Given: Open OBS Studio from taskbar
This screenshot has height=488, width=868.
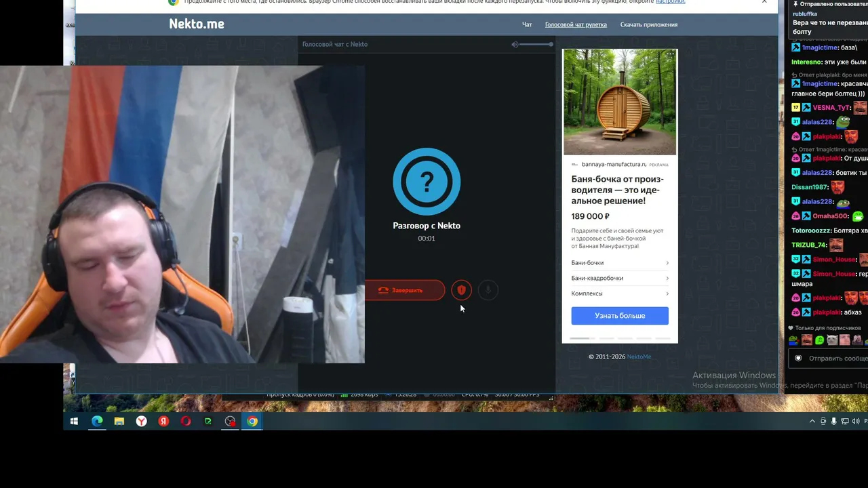Looking at the screenshot, I should click(x=231, y=421).
